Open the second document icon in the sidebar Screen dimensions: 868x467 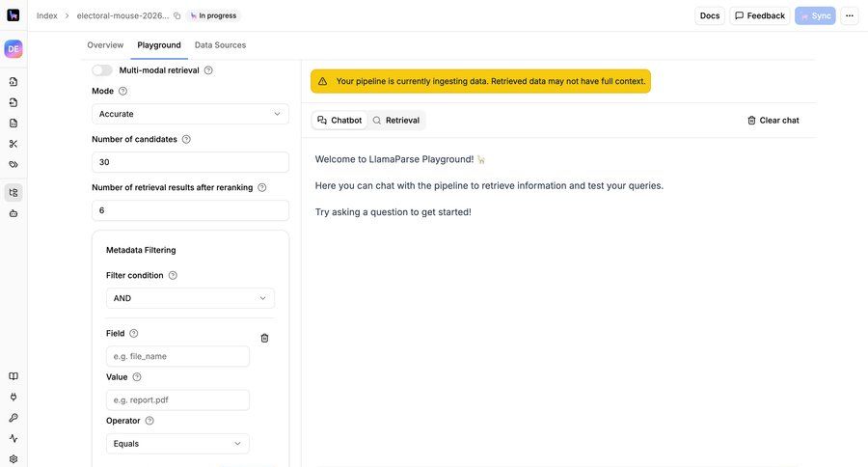[14, 102]
